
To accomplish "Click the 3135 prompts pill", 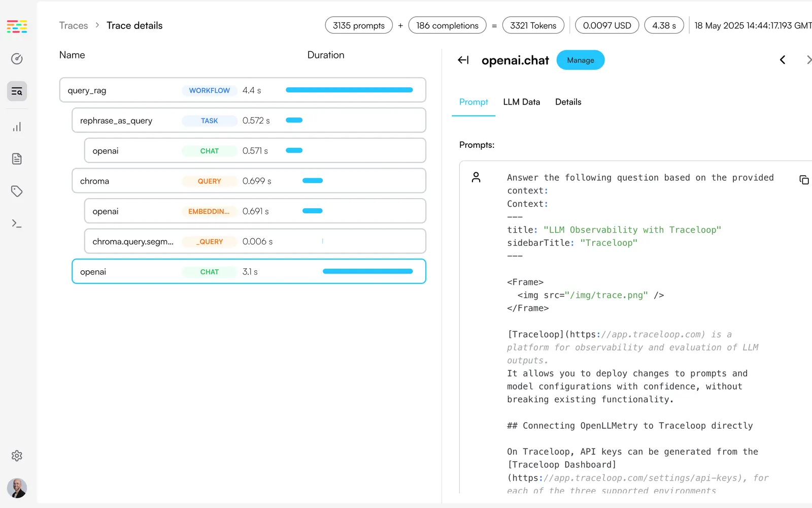I will tap(359, 25).
